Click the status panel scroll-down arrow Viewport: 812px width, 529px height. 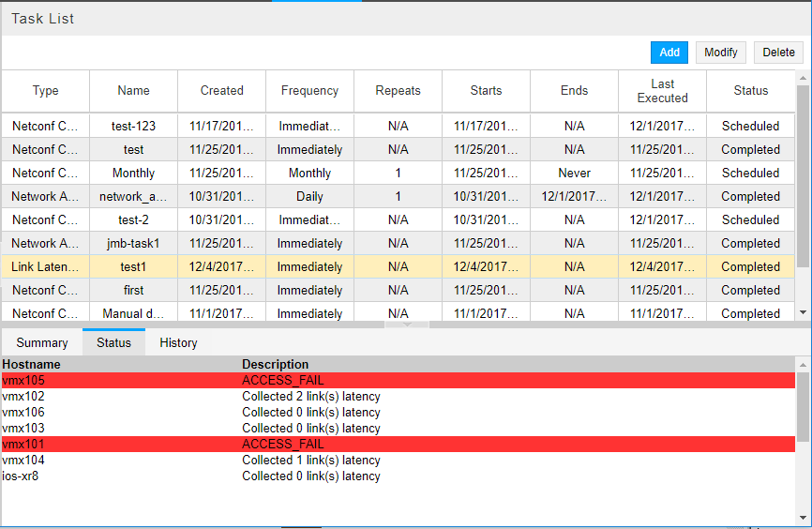pos(803,518)
